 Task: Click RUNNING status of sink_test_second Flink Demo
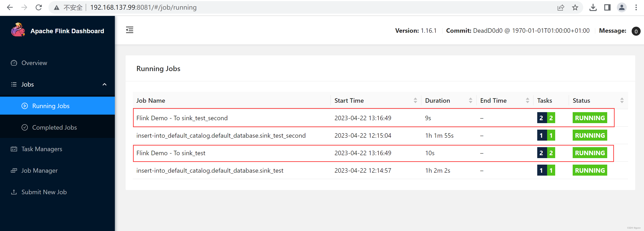click(590, 118)
